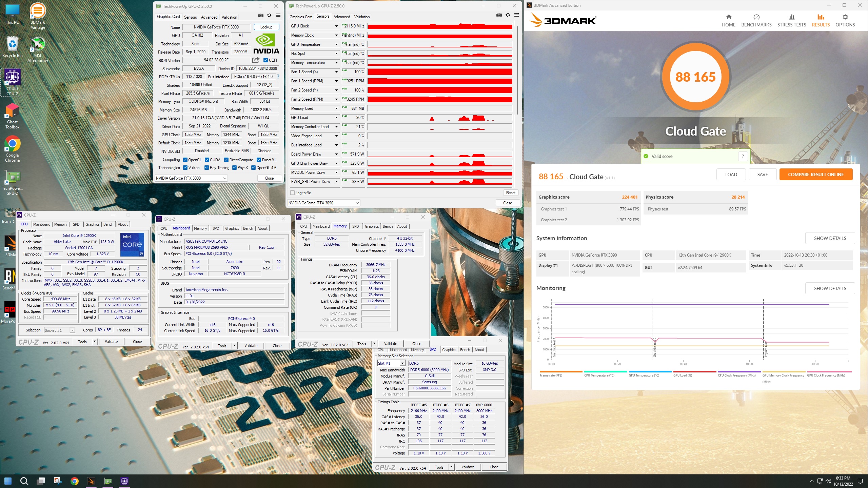Viewport: 868px width, 488px height.
Task: Open taskbar search icon
Action: [x=24, y=481]
